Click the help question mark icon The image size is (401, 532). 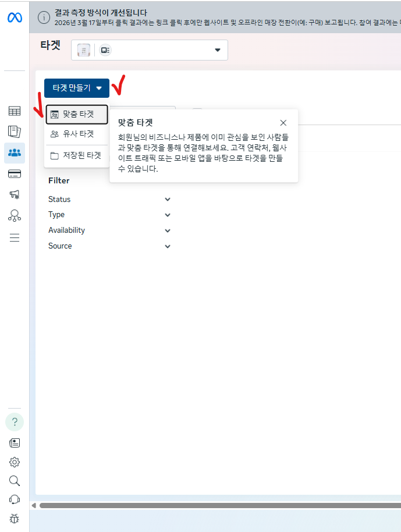click(15, 422)
